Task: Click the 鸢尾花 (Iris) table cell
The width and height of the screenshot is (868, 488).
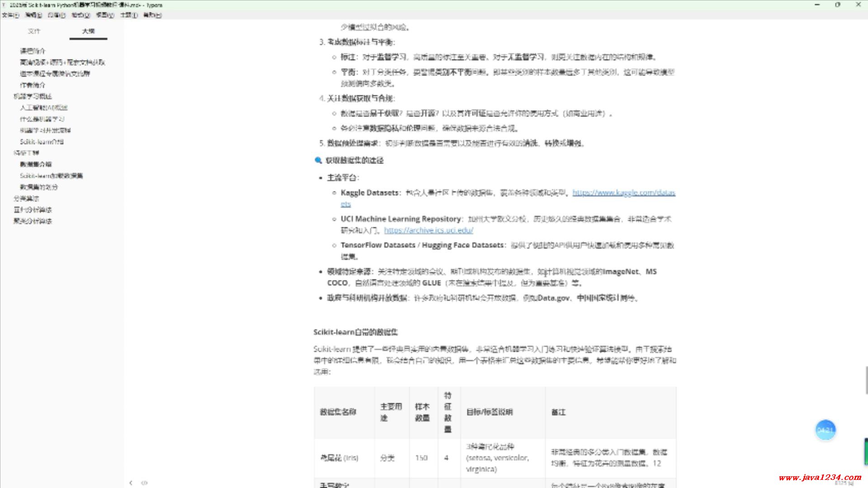Action: 339,458
